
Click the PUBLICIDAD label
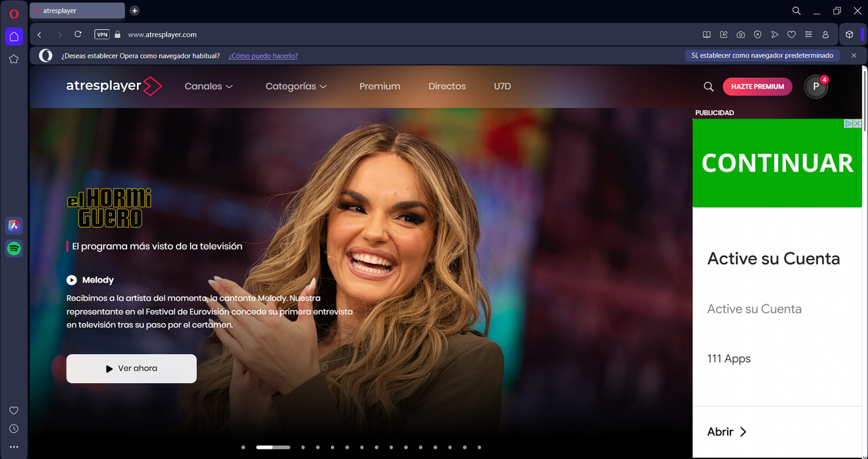(x=715, y=113)
